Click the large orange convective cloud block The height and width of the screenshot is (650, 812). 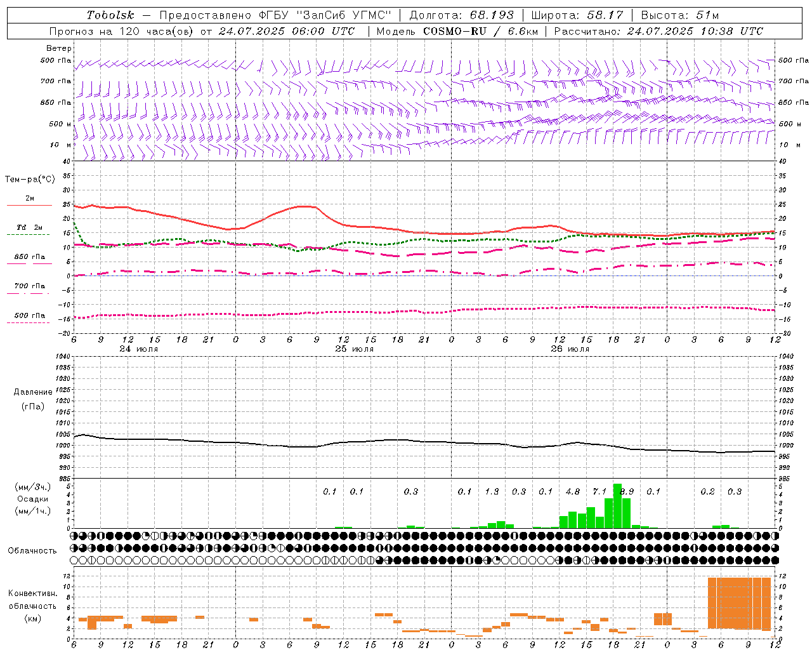(739, 603)
